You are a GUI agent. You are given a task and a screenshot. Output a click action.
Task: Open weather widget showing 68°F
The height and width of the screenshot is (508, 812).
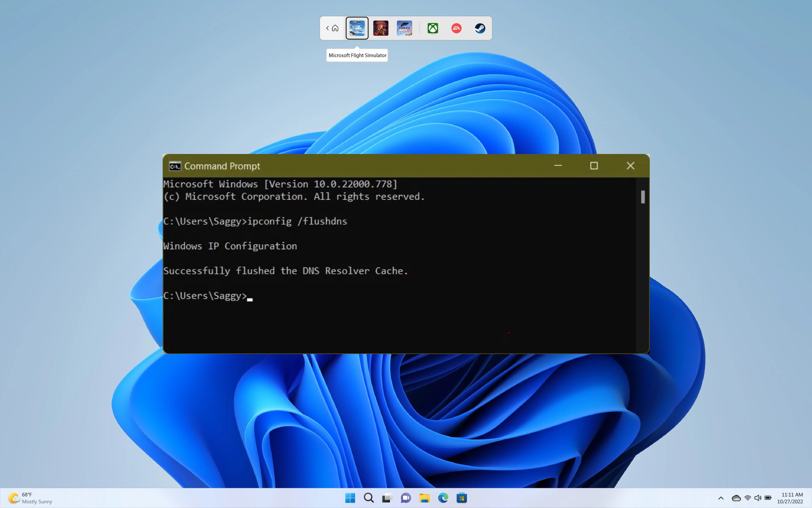(x=31, y=498)
